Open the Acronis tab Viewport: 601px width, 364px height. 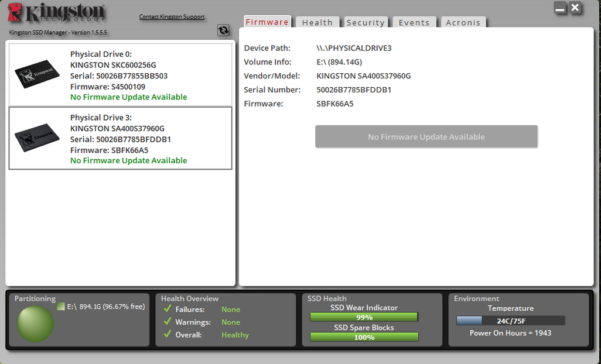463,22
